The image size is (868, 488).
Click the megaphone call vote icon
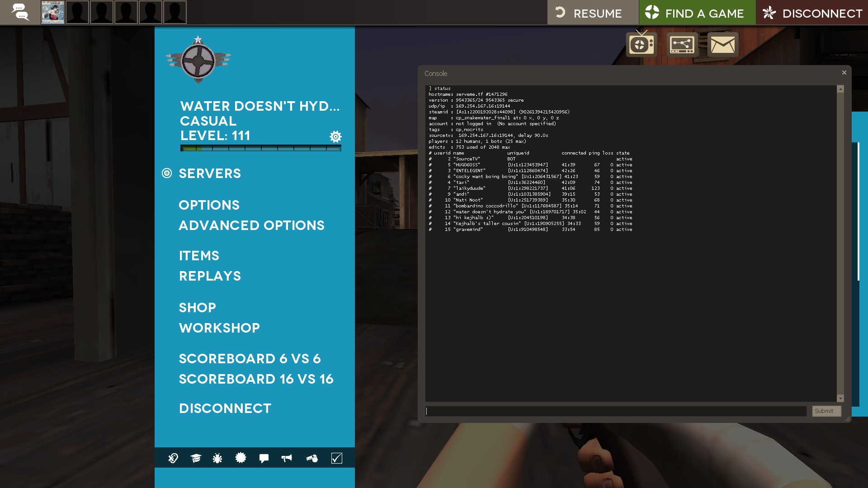click(287, 458)
